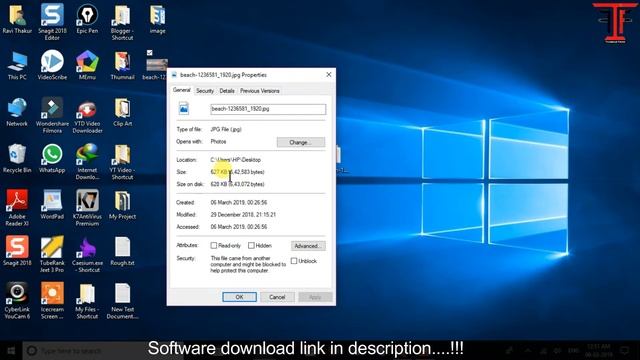Confirm properties with OK button
The height and width of the screenshot is (360, 640).
[240, 297]
